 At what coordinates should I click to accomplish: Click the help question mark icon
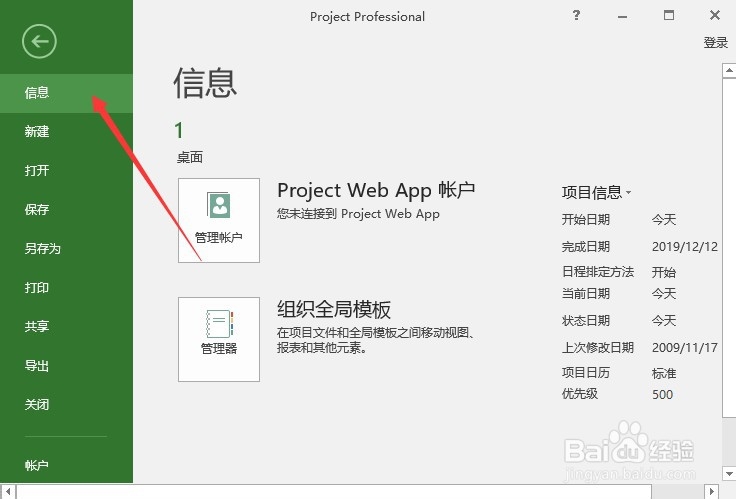point(576,15)
